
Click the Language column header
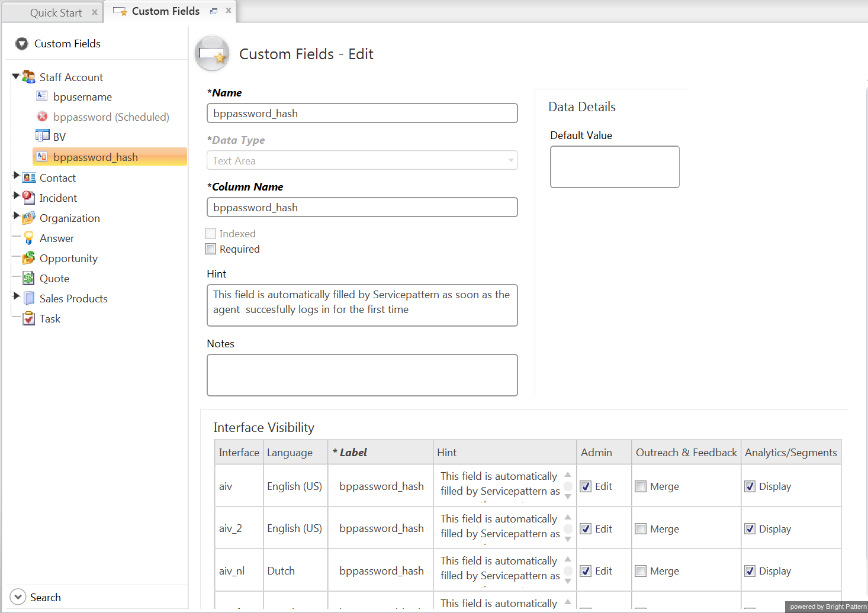(295, 452)
